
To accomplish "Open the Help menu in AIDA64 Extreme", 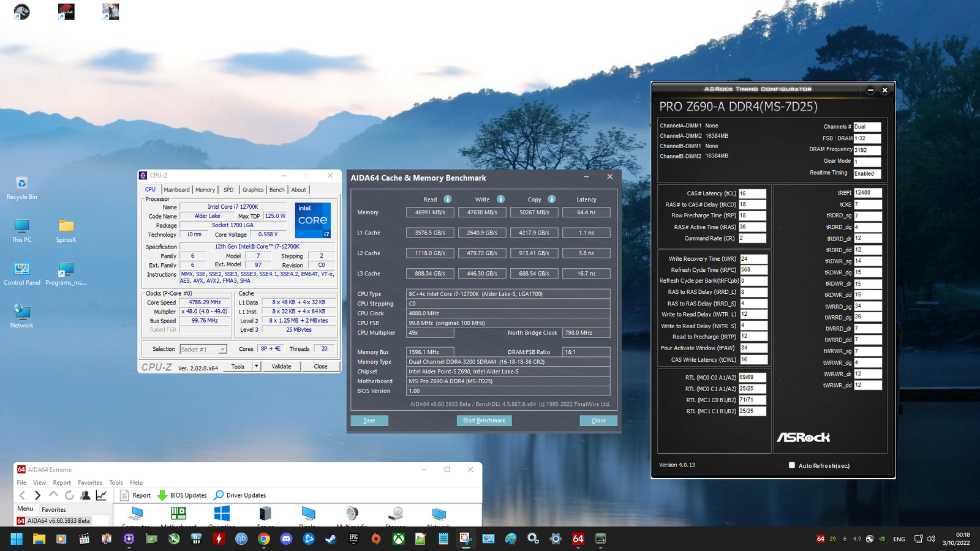I will 137,482.
